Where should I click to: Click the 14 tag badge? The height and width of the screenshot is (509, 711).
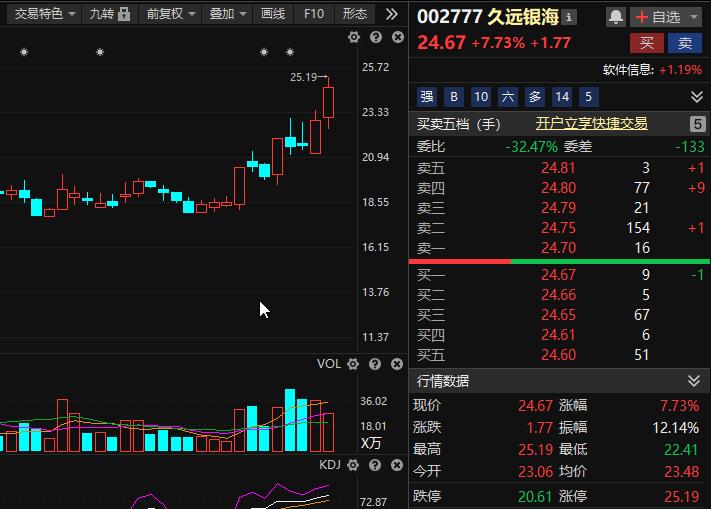coord(562,97)
